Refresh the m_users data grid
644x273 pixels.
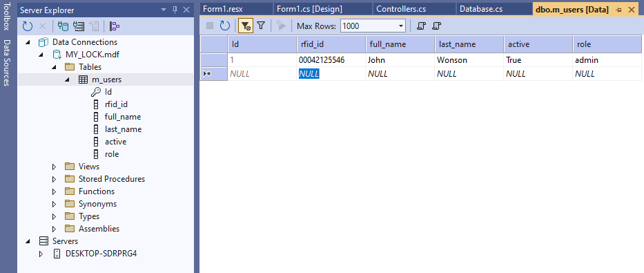(x=224, y=26)
